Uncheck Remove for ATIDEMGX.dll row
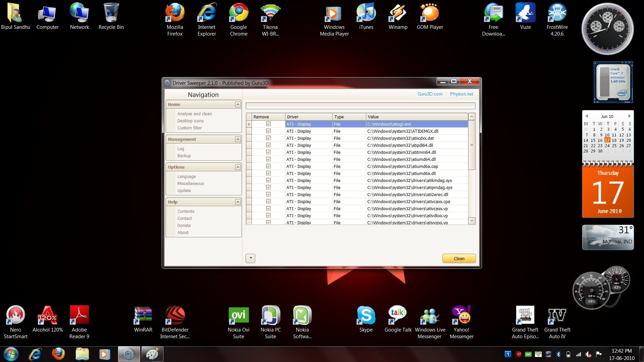Image resolution: width=644 pixels, height=362 pixels. (x=268, y=131)
